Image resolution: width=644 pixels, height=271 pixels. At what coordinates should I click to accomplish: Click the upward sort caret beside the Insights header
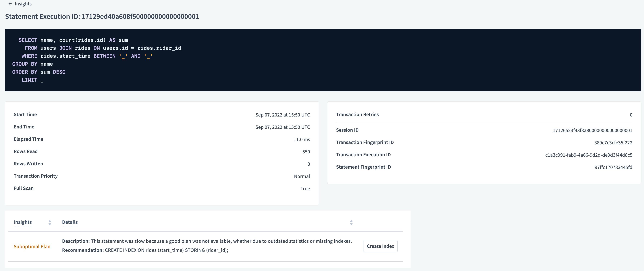[50, 221]
